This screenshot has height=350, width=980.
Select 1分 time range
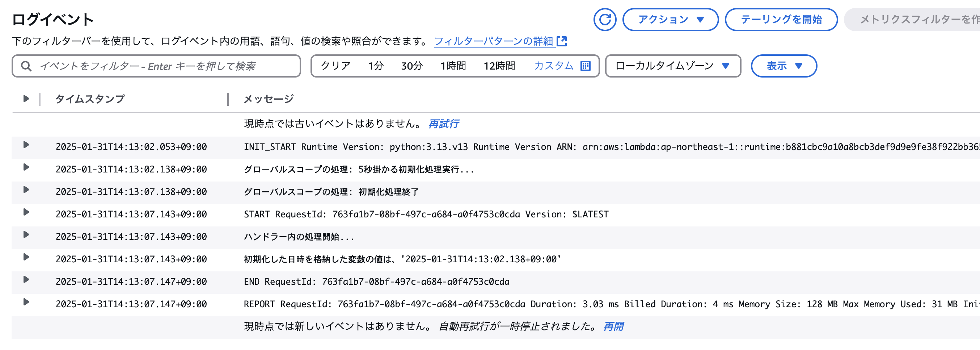tap(376, 66)
